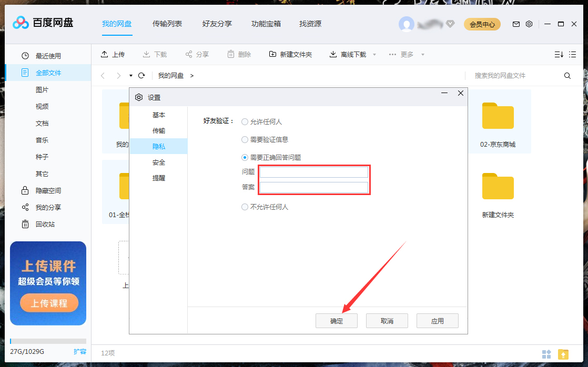Open the message envelope icon

point(516,24)
